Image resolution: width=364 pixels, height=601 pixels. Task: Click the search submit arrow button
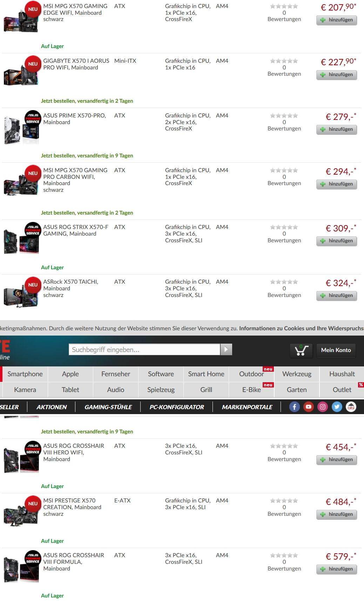226,349
